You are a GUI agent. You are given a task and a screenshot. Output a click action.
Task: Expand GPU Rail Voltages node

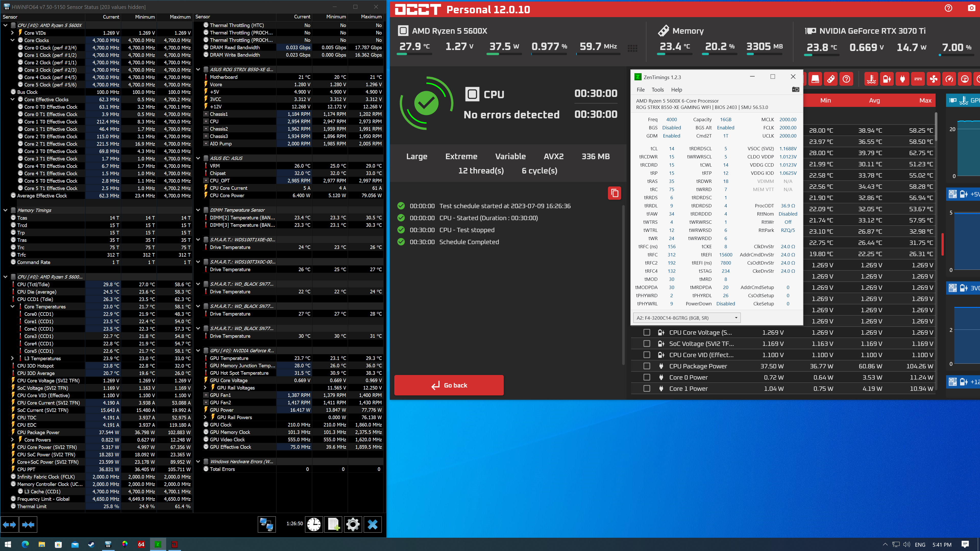[x=205, y=388]
